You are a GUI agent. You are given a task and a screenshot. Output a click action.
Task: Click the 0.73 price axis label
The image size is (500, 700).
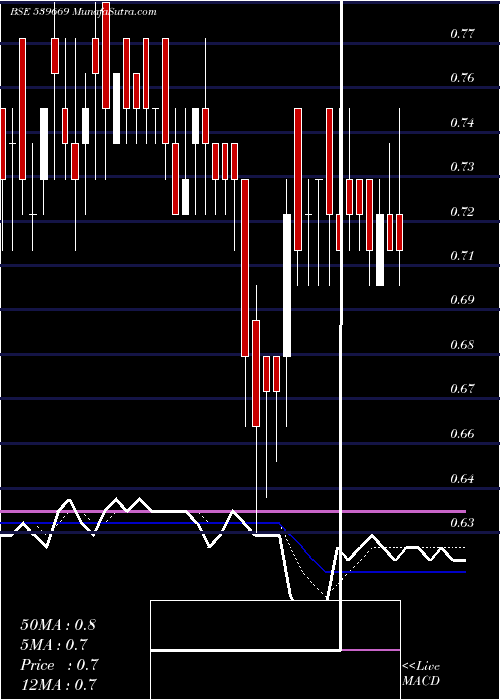point(462,167)
